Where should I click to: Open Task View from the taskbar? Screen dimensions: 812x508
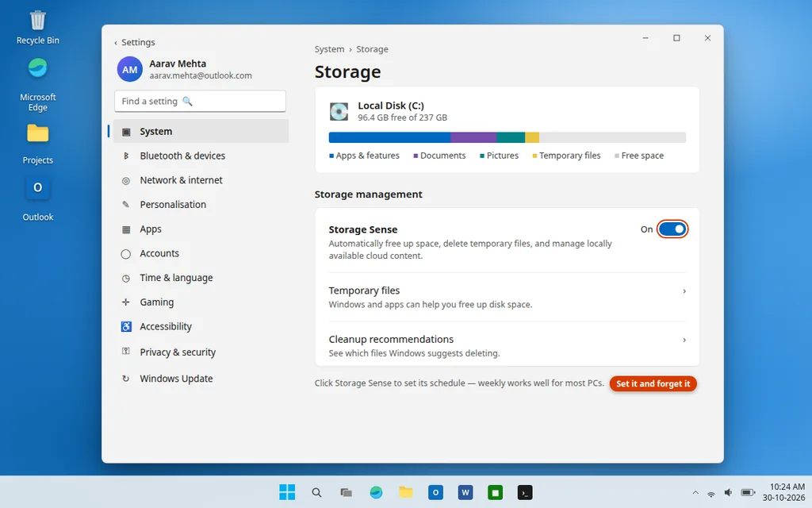coord(346,492)
